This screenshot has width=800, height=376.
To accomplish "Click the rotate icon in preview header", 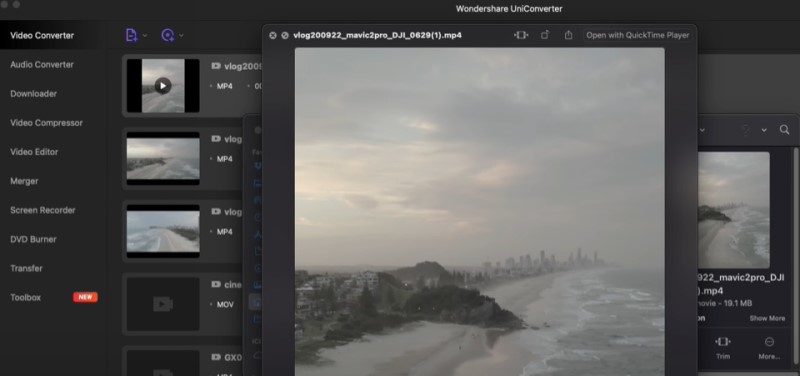I will coord(545,35).
